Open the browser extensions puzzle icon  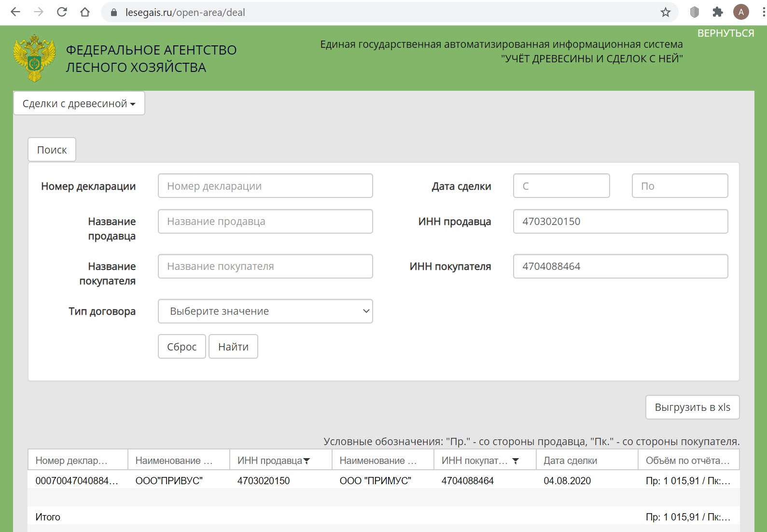[718, 12]
